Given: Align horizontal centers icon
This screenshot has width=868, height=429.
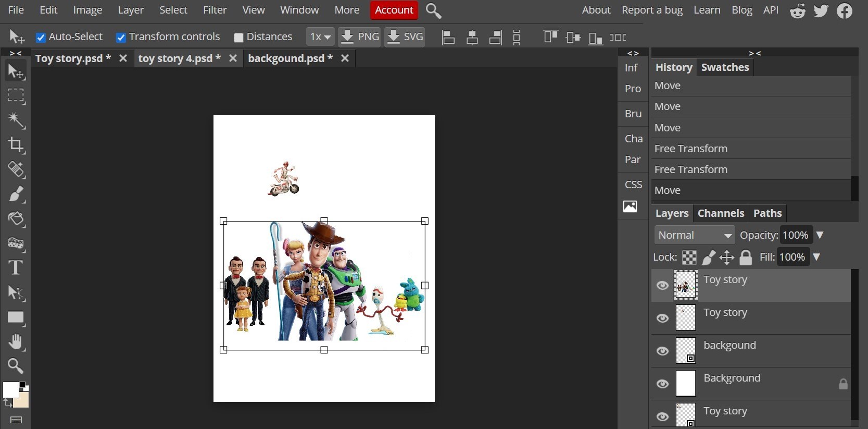Looking at the screenshot, I should click(x=472, y=38).
